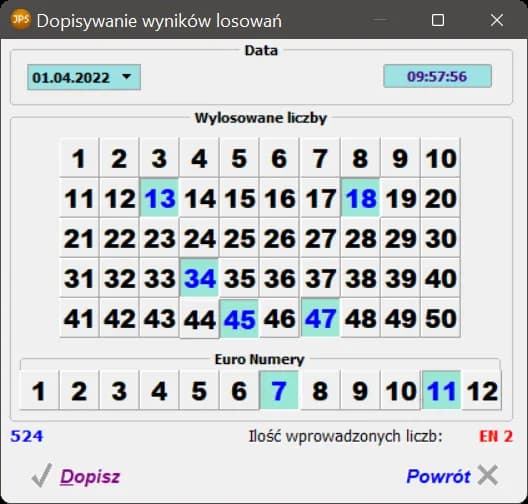528x504 pixels.
Task: Select drawn number 14
Action: click(199, 198)
